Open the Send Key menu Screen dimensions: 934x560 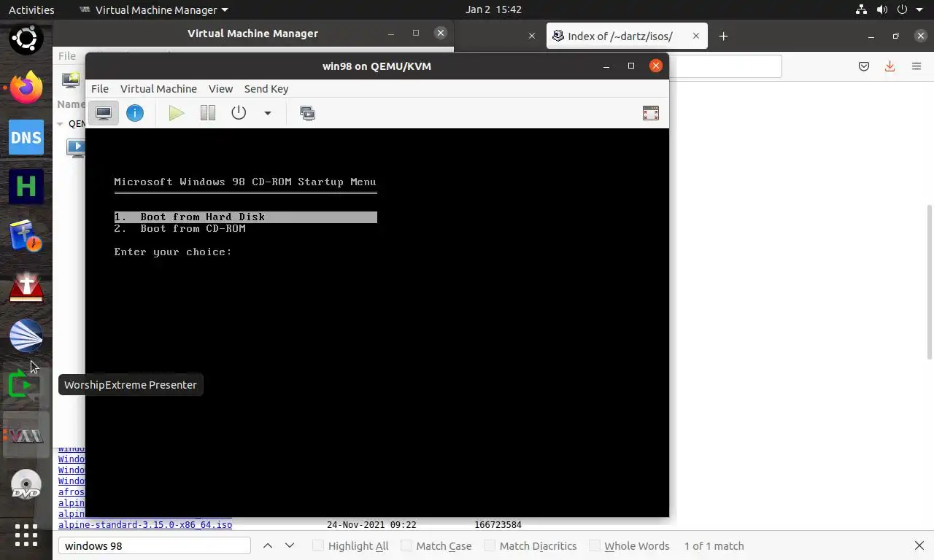coord(266,88)
